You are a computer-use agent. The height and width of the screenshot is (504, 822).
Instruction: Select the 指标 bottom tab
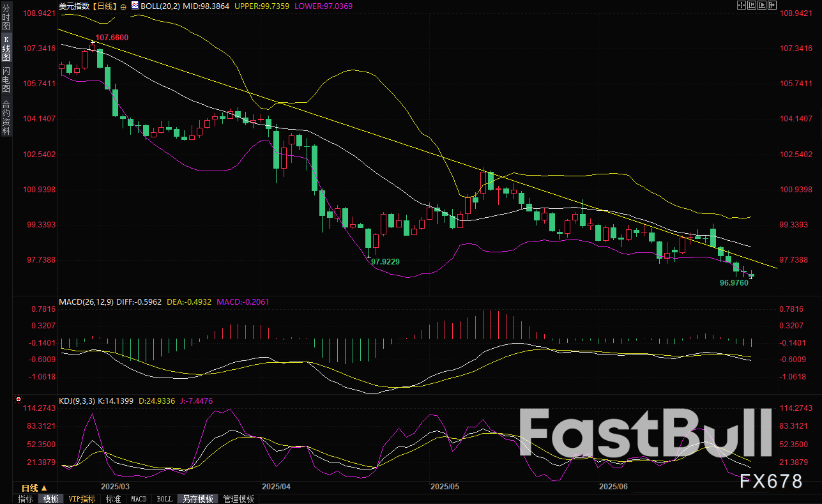tap(25, 499)
